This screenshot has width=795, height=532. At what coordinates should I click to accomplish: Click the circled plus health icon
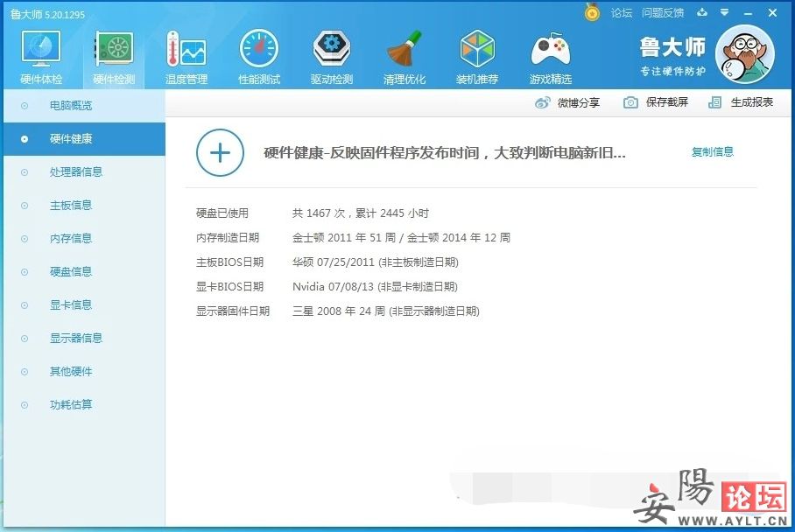point(220,152)
